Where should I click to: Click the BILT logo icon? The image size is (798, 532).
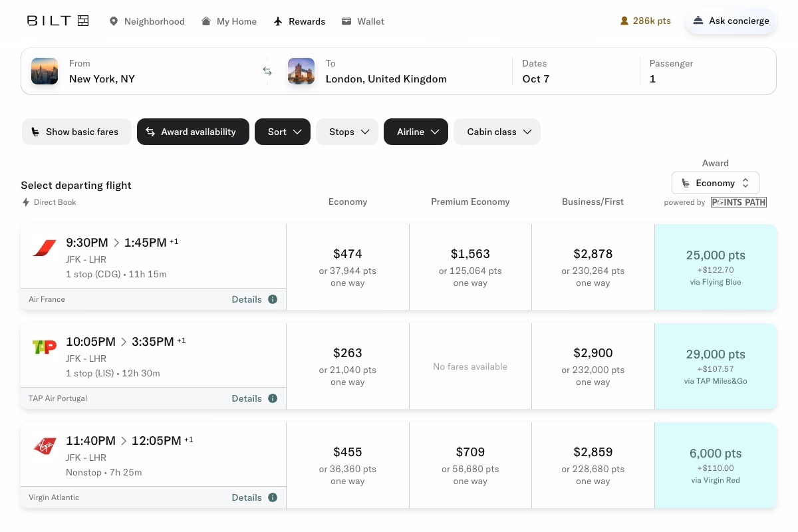pos(83,21)
